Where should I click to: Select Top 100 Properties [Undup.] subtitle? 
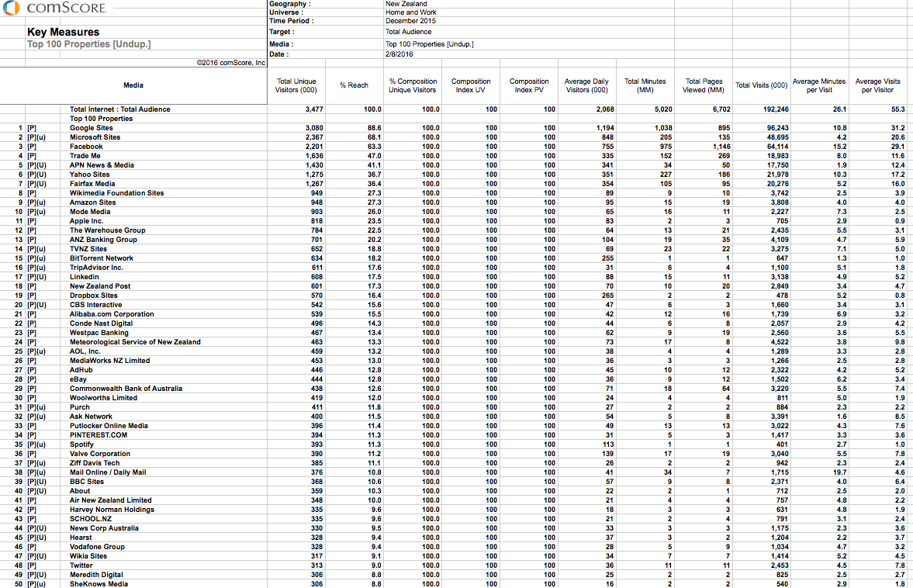point(88,44)
